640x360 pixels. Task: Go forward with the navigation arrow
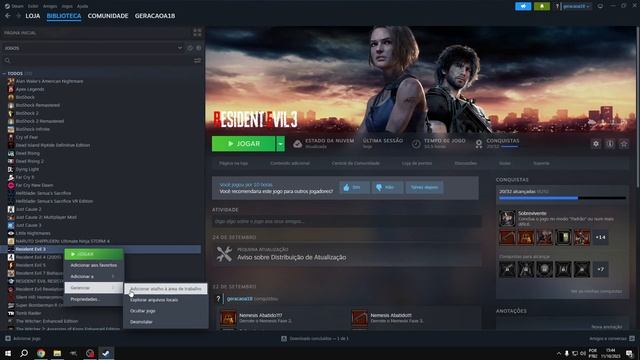tap(18, 16)
